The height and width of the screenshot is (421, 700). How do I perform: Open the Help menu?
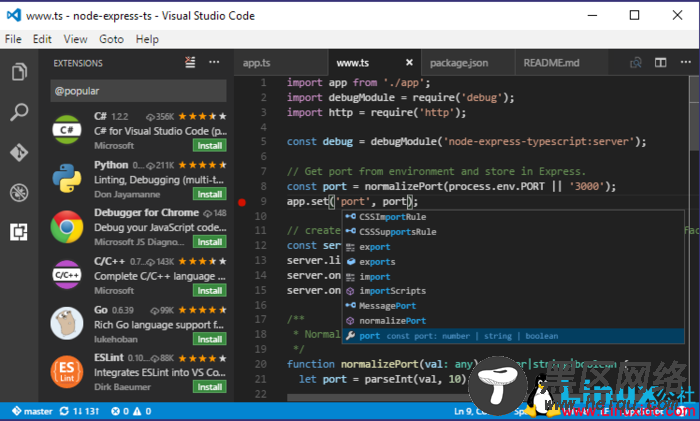(x=147, y=39)
